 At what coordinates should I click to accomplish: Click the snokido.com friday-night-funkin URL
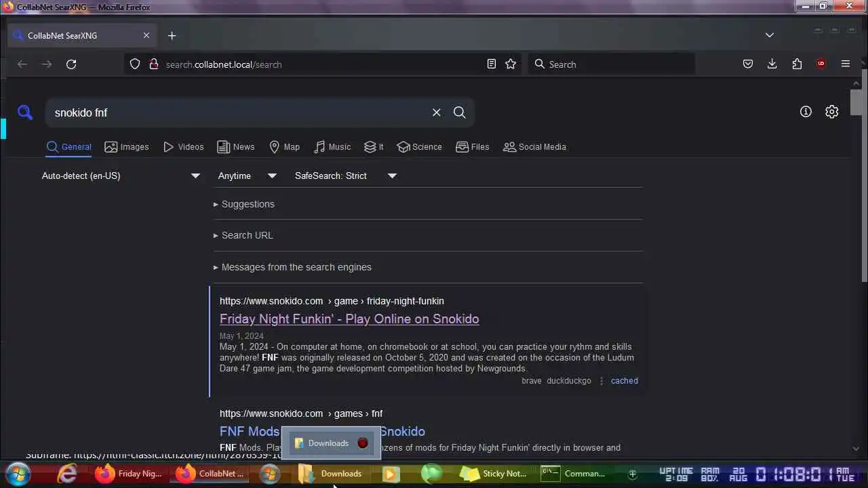[332, 301]
